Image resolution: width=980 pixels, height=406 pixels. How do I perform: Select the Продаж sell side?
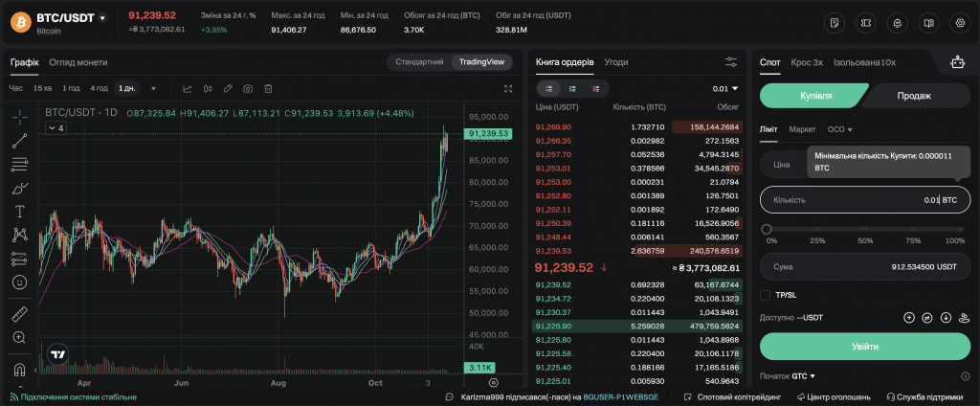[914, 96]
